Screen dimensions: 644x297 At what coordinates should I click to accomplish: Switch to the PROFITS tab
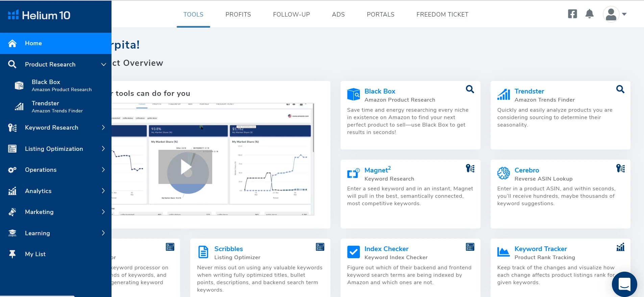[238, 15]
